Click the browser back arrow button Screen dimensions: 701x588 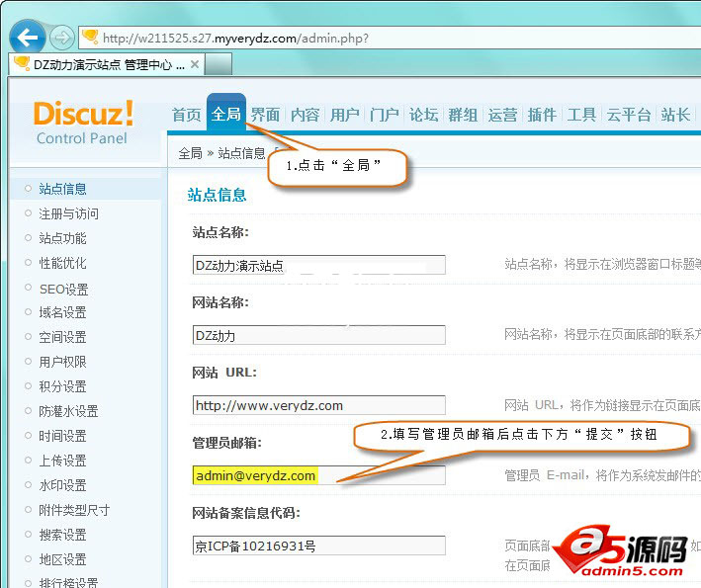tap(28, 38)
